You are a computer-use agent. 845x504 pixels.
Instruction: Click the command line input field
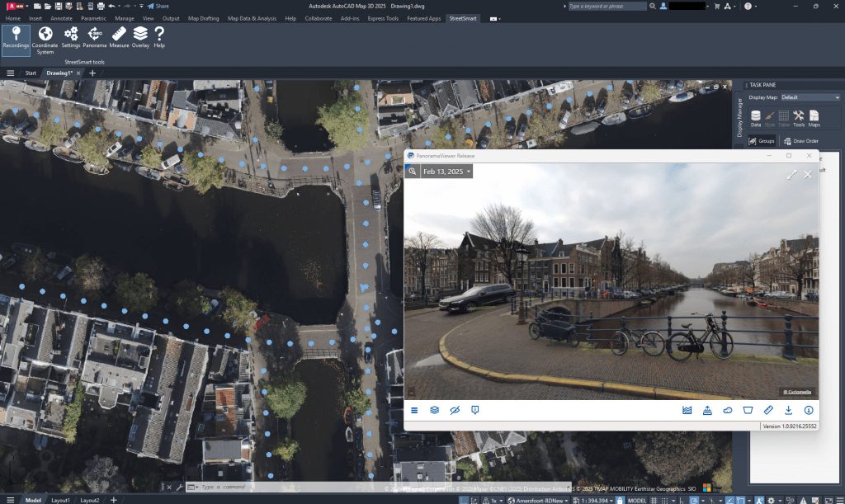380,487
